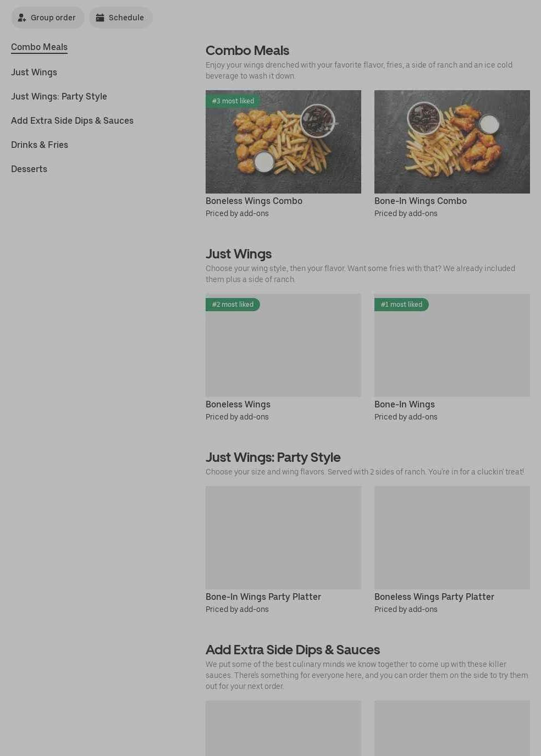This screenshot has height=756, width=541.
Task: Navigate to Desserts category
Action: coord(29,169)
